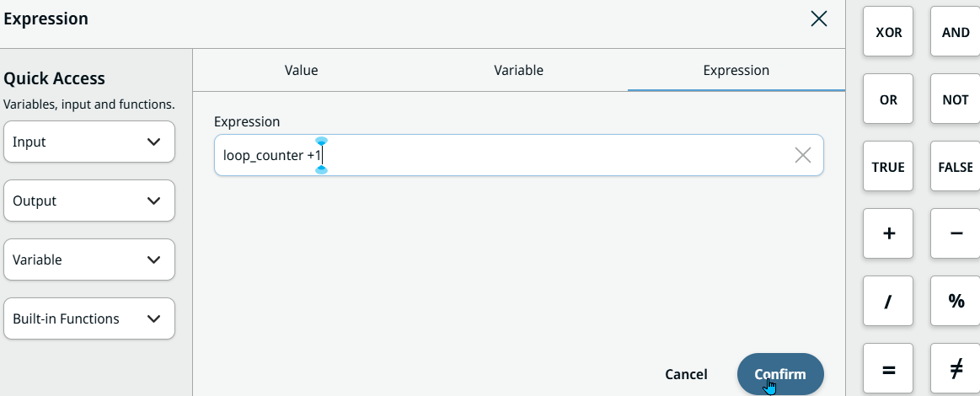
Task: Open the Built-in Functions dropdown
Action: click(89, 318)
